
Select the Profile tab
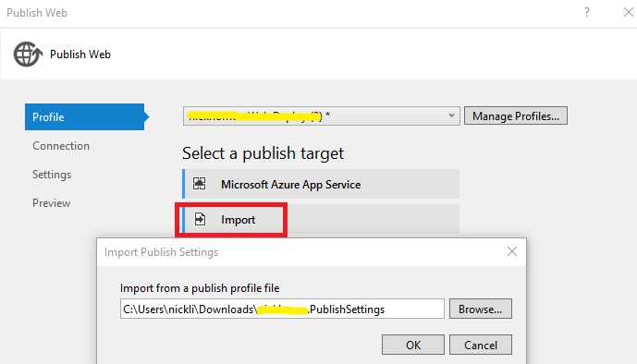coord(84,117)
